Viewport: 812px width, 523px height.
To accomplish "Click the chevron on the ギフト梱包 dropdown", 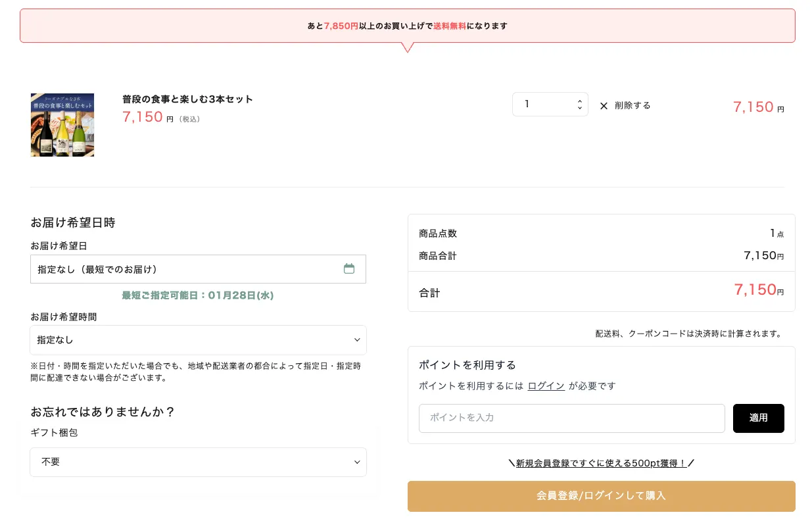I will pyautogui.click(x=357, y=462).
